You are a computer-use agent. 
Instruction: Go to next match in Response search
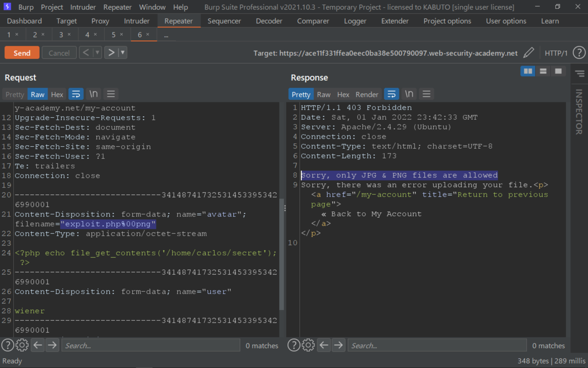pyautogui.click(x=338, y=345)
